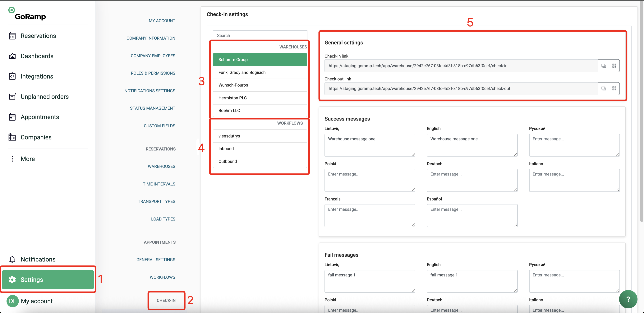Screen dimensions: 644x313
Task: Open COMPANY EMPLOYEES settings
Action: pos(153,56)
